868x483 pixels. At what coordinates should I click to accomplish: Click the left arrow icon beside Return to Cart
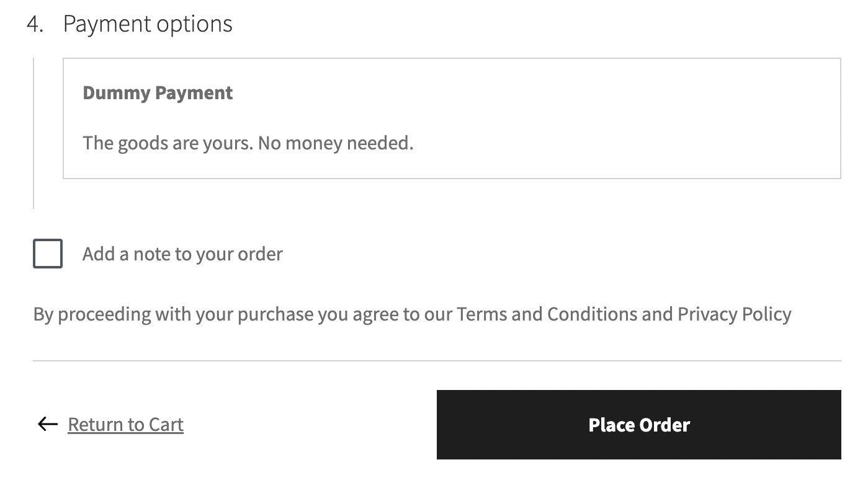(47, 424)
